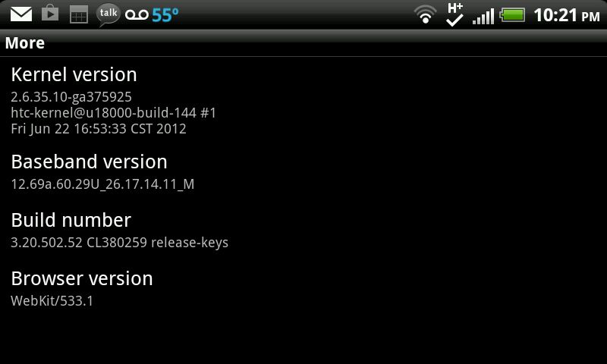Tap the green battery indicator
The width and height of the screenshot is (607, 364).
click(512, 15)
